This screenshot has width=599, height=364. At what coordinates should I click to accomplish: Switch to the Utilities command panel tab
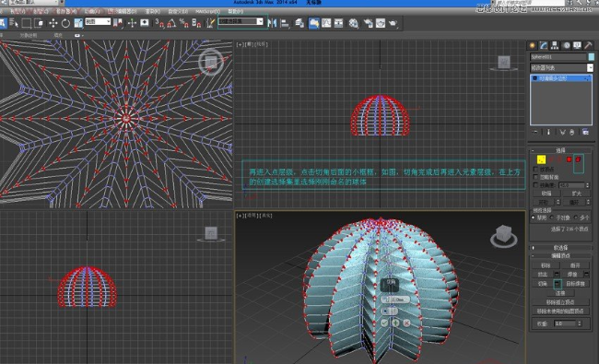(588, 45)
